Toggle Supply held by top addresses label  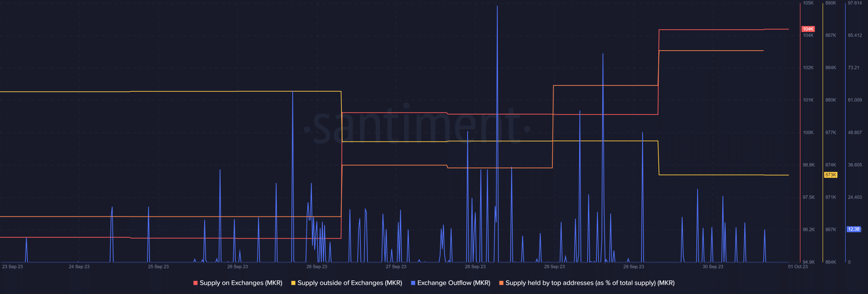[590, 283]
